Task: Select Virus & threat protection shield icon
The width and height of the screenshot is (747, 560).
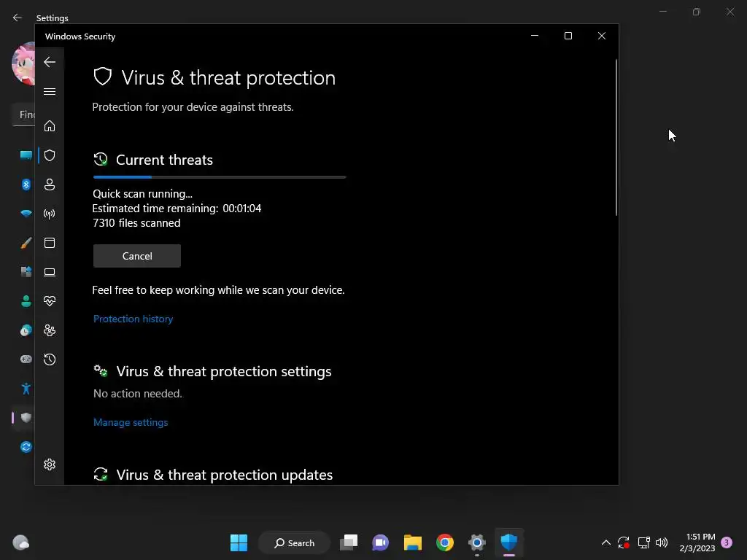Action: (x=50, y=155)
